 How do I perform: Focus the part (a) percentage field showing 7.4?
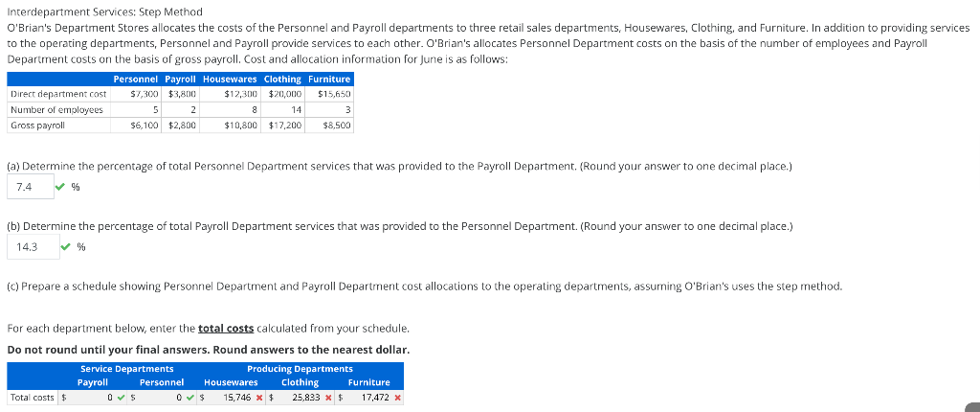31,187
